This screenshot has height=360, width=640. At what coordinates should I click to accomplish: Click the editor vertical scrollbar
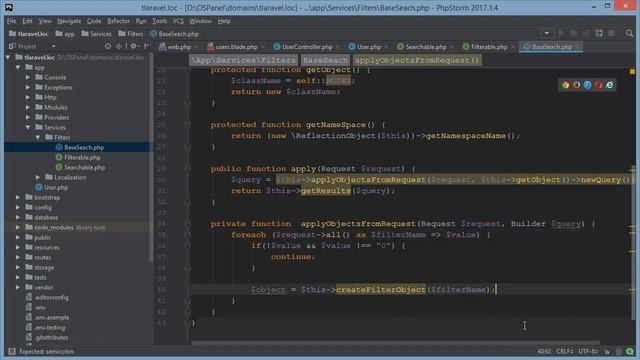(x=632, y=243)
